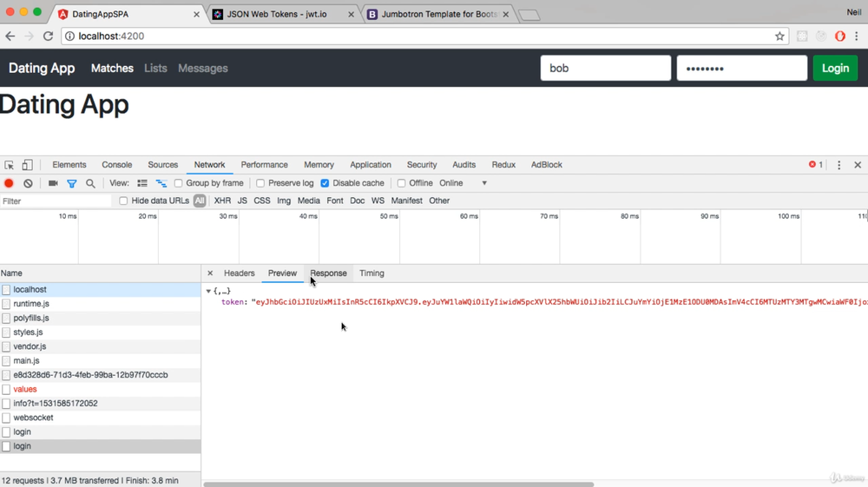The image size is (868, 487).
Task: Click the horizontal scrollbar in preview pane
Action: coord(398,484)
